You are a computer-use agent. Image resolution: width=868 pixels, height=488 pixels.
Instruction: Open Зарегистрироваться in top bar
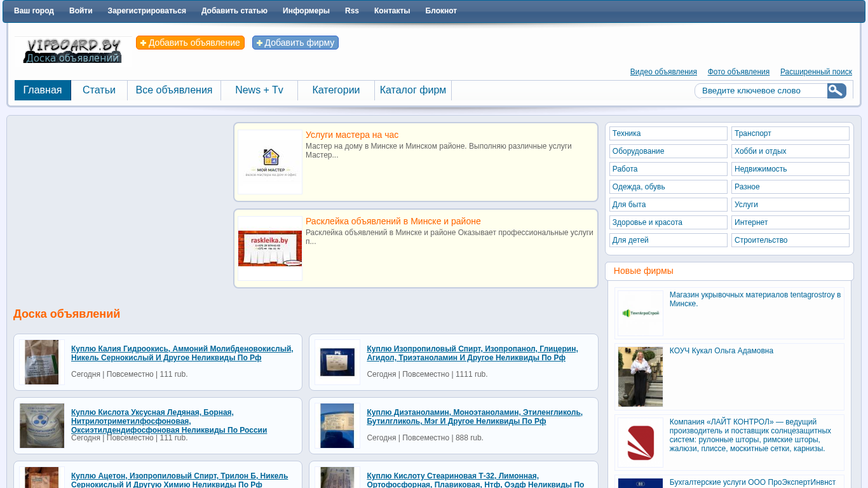point(147,11)
